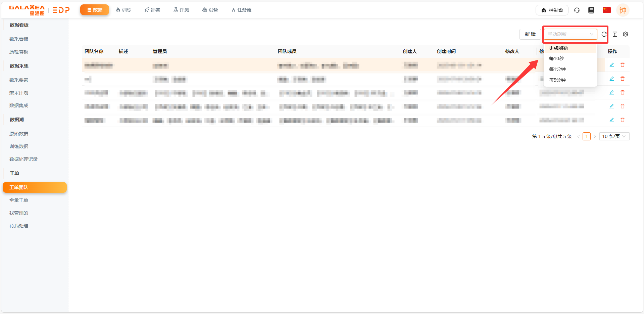Viewport: 644px width, 314px height.
Task: Open the 任务流 top navigation tab
Action: click(x=241, y=10)
